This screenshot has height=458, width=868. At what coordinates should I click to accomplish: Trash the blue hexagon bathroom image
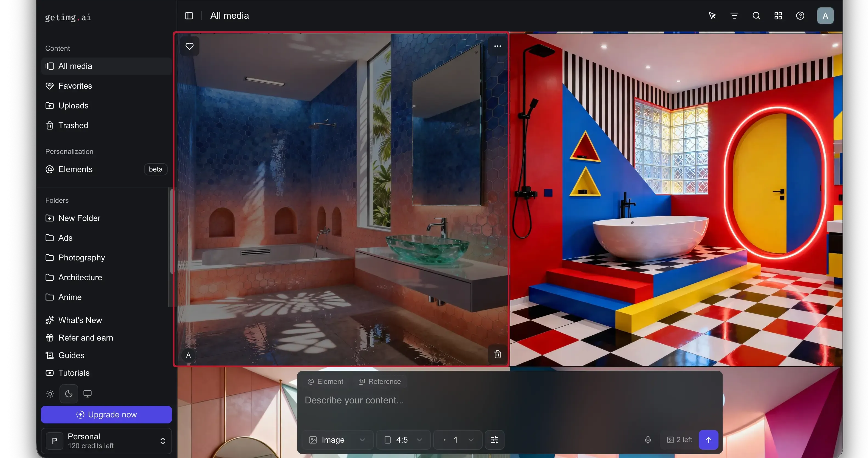pos(497,354)
